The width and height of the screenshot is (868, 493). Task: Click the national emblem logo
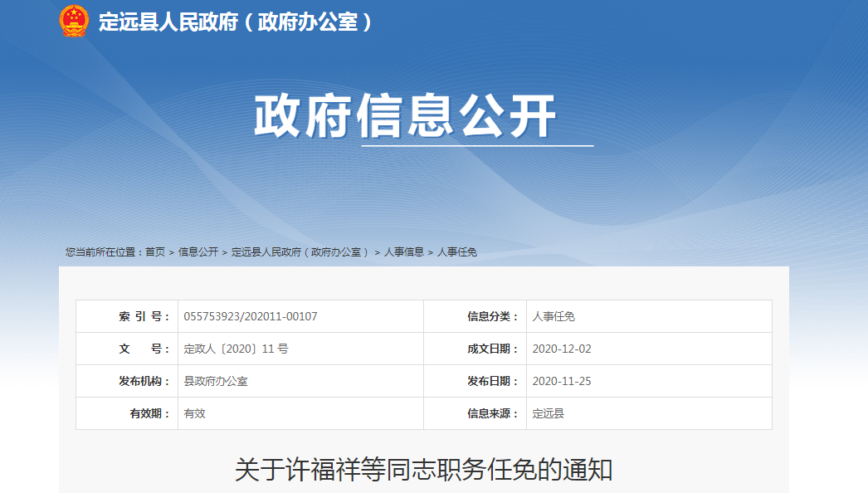[74, 21]
